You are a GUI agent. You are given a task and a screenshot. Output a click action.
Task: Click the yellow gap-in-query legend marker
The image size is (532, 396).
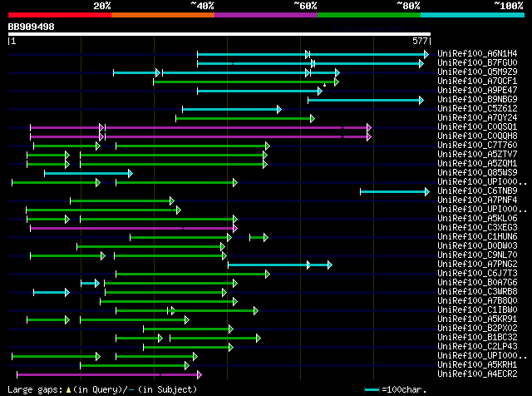[68, 390]
